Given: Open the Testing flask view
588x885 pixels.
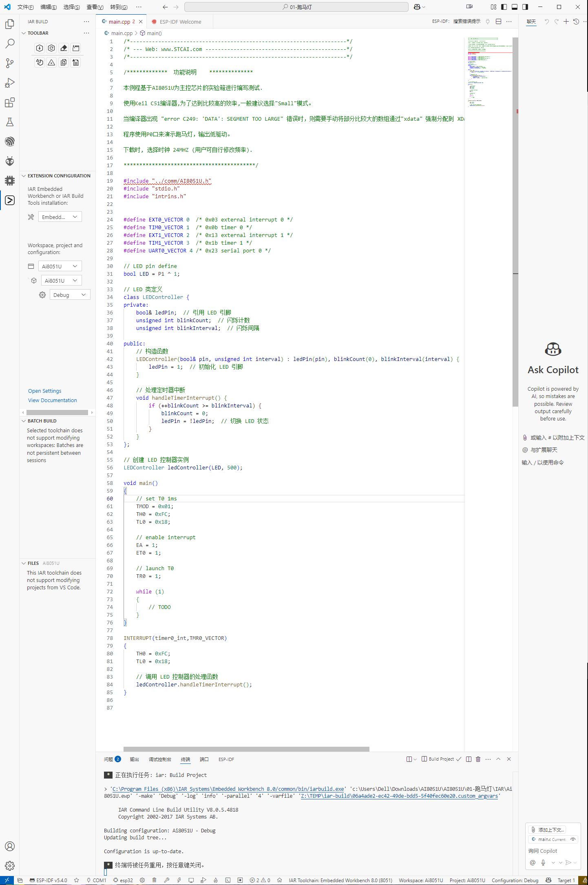Looking at the screenshot, I should [10, 122].
